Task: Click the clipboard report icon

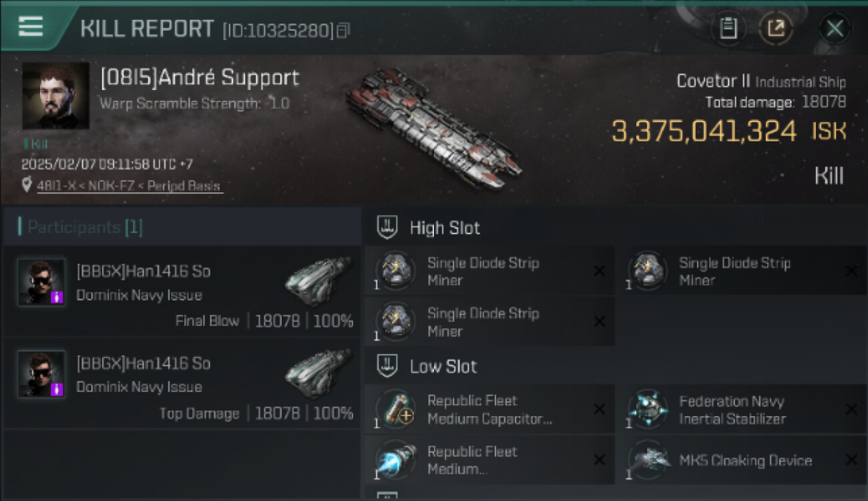Action: click(x=728, y=29)
